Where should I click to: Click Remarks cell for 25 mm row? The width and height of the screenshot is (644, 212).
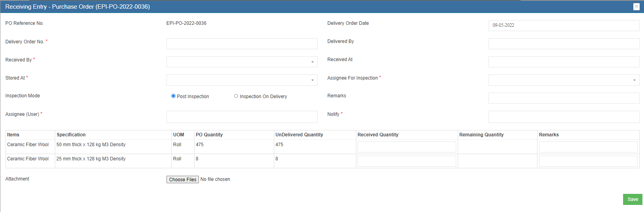588,161
